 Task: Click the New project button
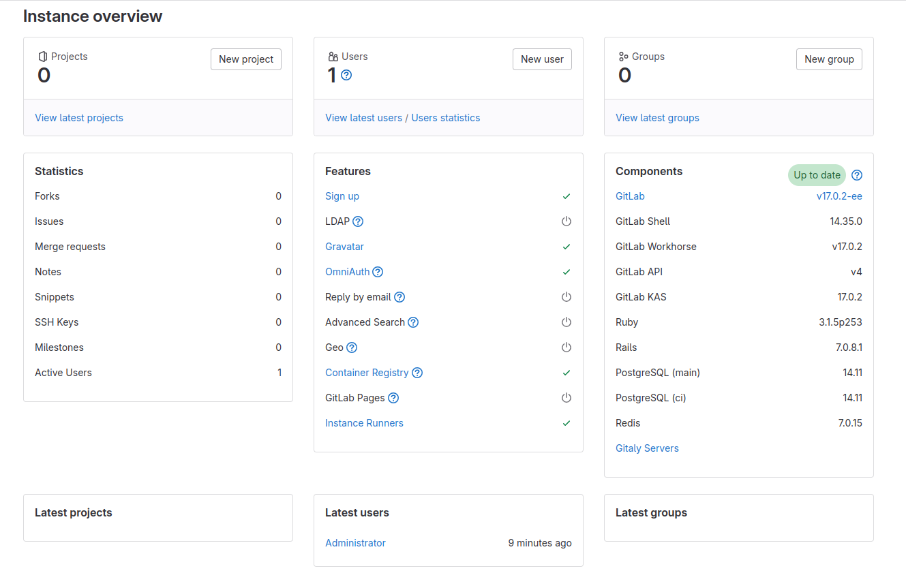coord(246,59)
